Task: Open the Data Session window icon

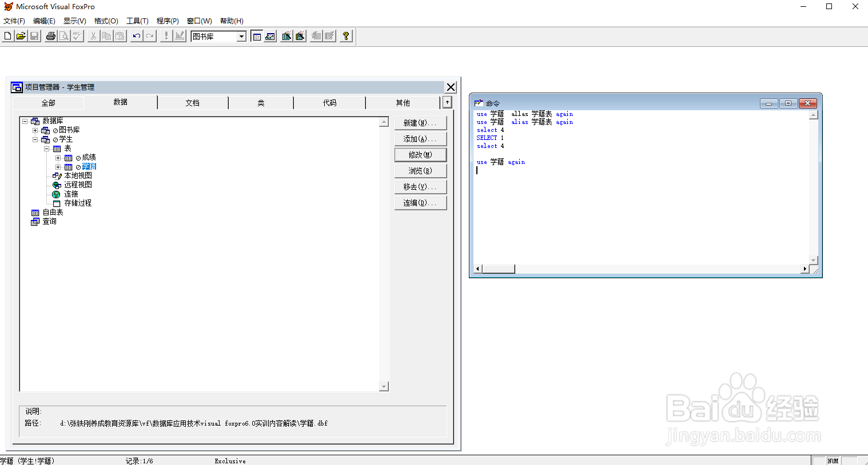Action: (x=270, y=36)
